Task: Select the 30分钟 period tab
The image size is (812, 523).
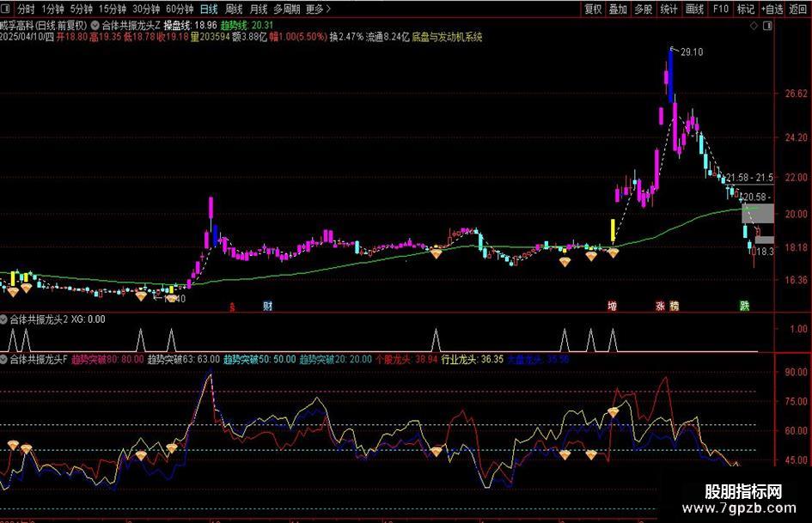Action: pyautogui.click(x=146, y=9)
